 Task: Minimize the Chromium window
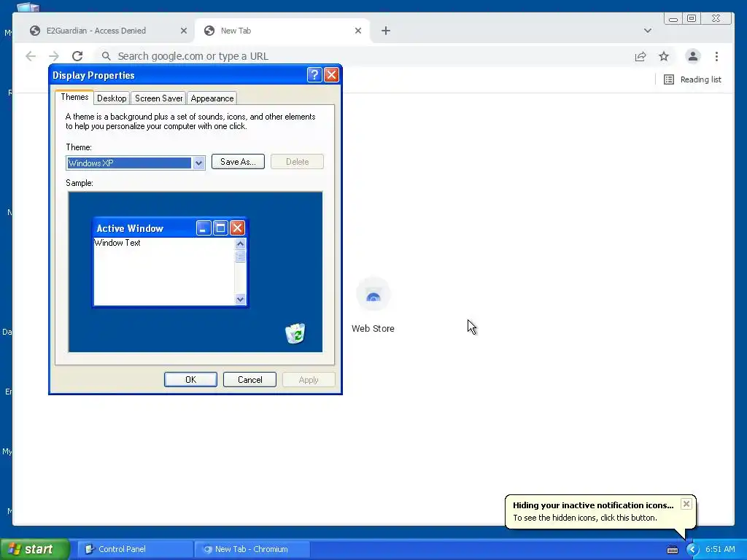coord(673,18)
